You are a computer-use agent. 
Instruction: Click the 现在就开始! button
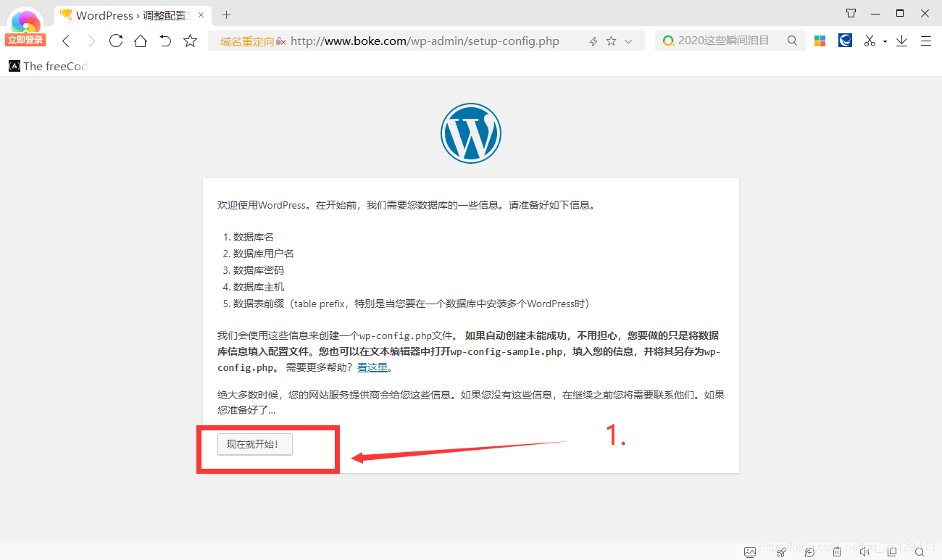(x=255, y=444)
